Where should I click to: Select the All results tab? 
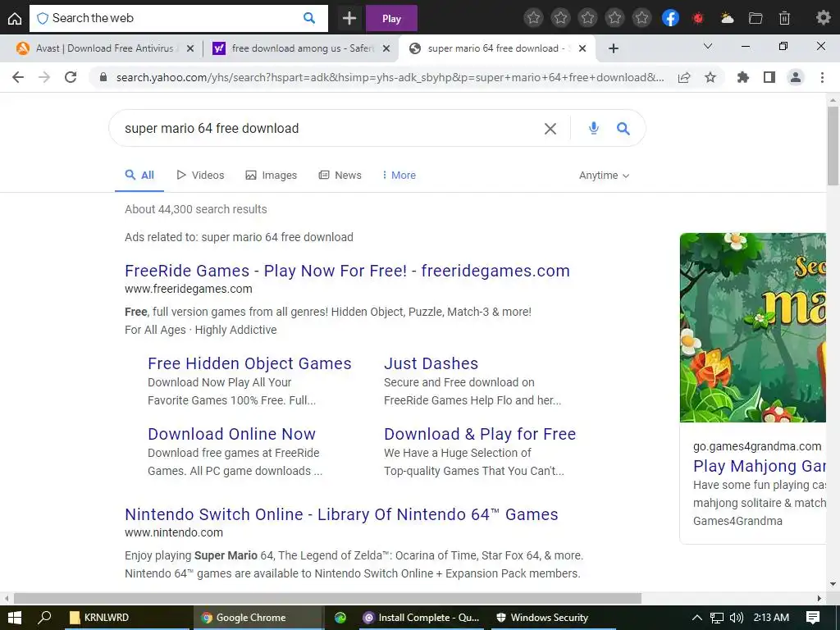[139, 176]
